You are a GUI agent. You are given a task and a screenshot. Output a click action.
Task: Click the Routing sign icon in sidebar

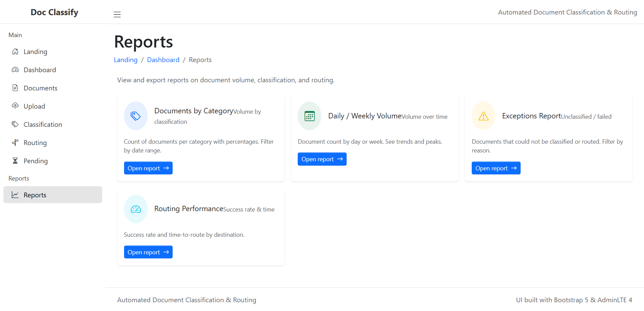[15, 142]
